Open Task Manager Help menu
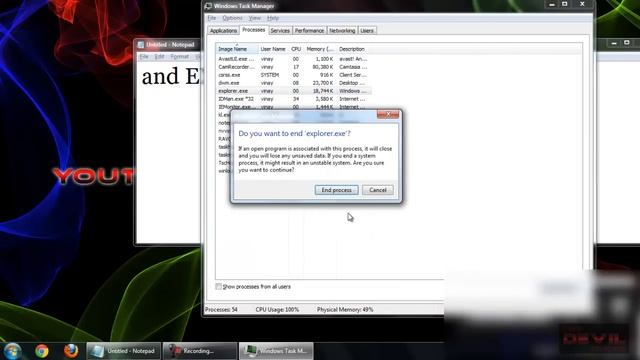The width and height of the screenshot is (640, 360). point(273,18)
